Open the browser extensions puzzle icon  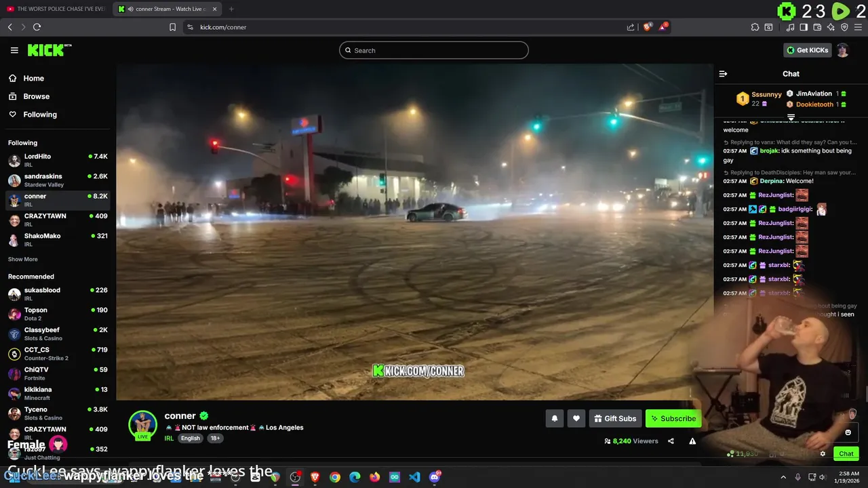click(755, 27)
